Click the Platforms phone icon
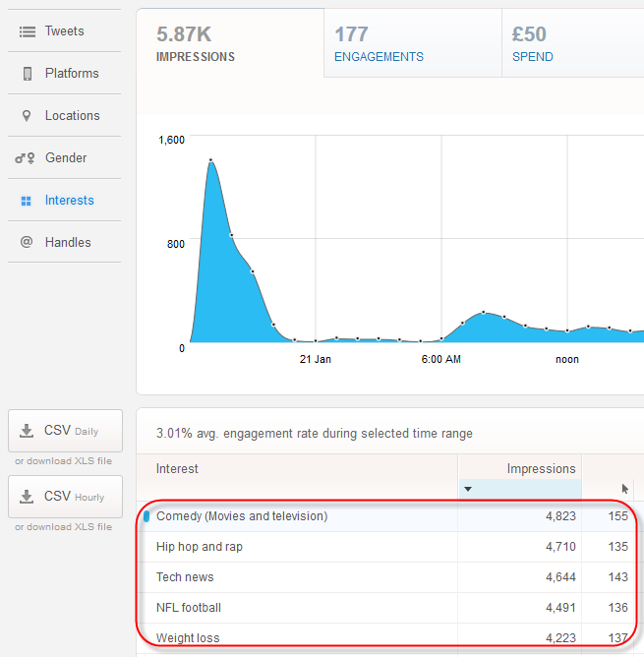Screen dimensions: 644x657 (x=27, y=74)
